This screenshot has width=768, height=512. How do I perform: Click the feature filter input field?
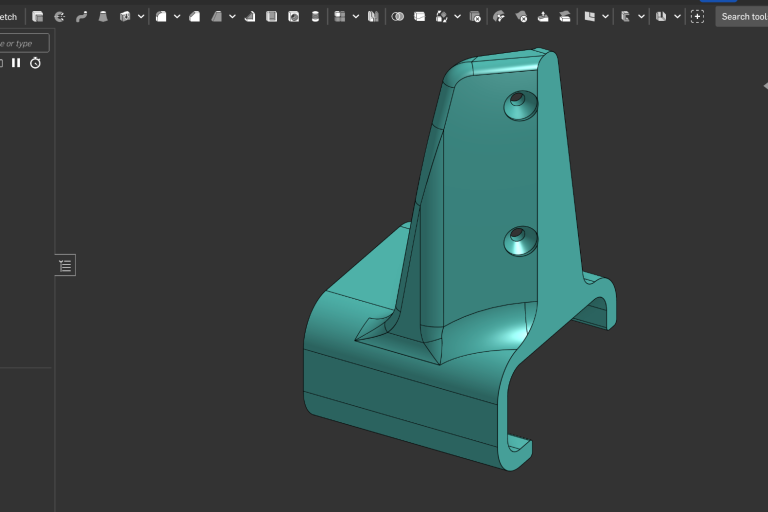[24, 43]
